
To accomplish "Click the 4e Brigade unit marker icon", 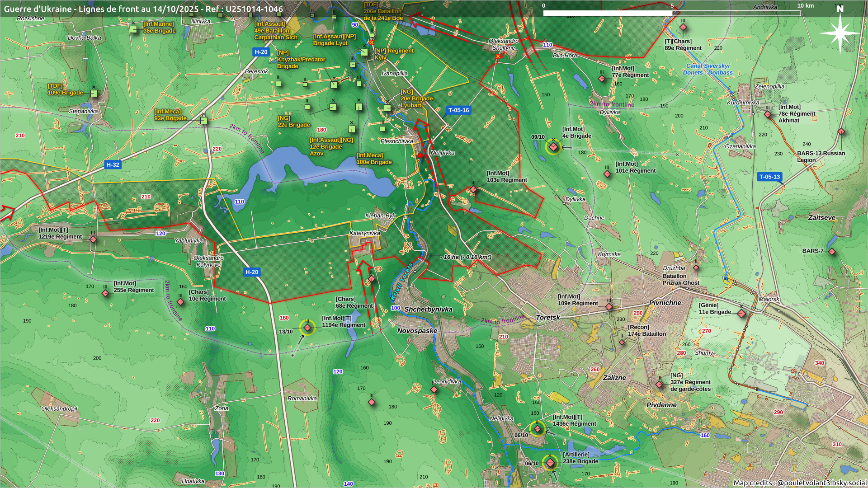I will coord(553,147).
